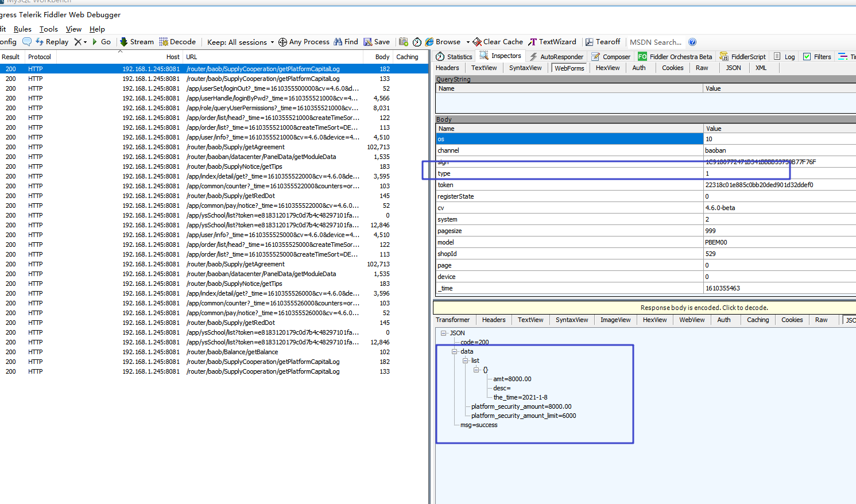Screen dimensions: 856x504
Task: Collapse the JSON root node
Action: pyautogui.click(x=444, y=333)
